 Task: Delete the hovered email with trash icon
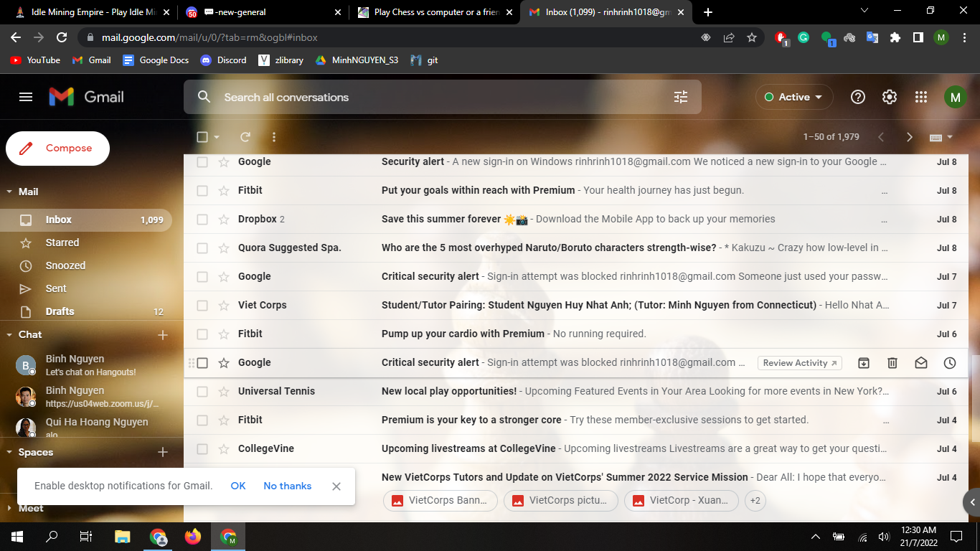[x=892, y=363]
